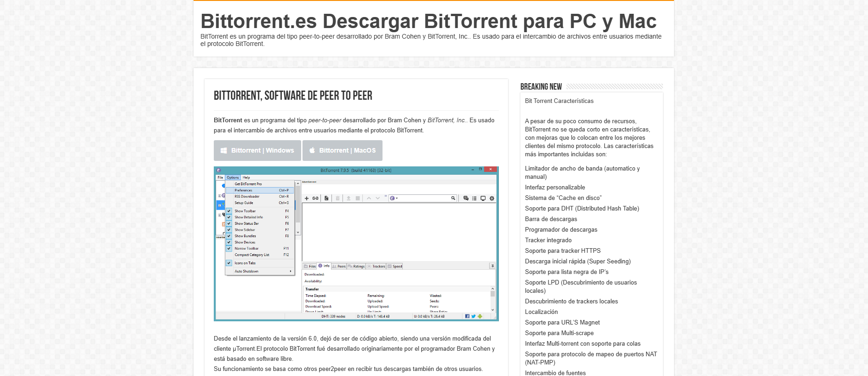Image resolution: width=868 pixels, height=376 pixels.
Task: Click the Bittorrent | MacOS download button
Action: [x=343, y=150]
